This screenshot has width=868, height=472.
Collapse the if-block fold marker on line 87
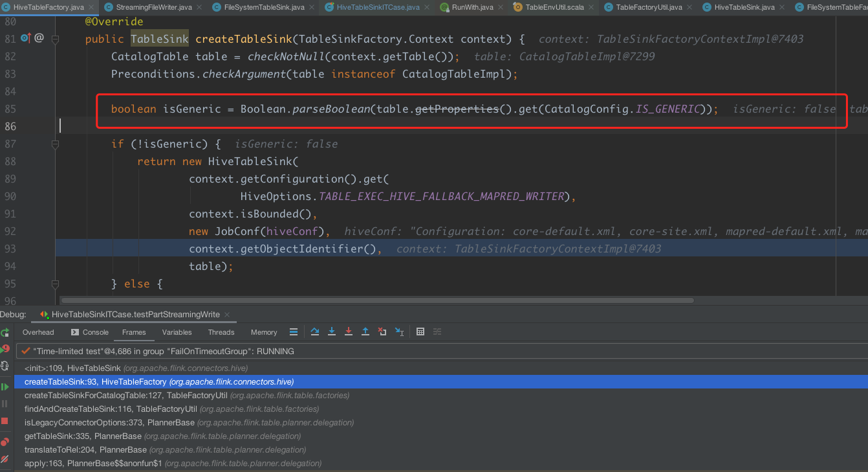pos(55,144)
